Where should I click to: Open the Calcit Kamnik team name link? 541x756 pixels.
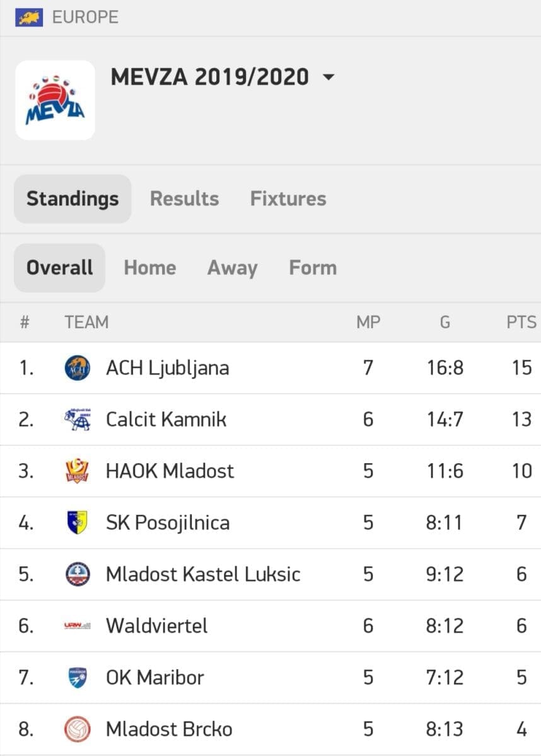pos(166,420)
